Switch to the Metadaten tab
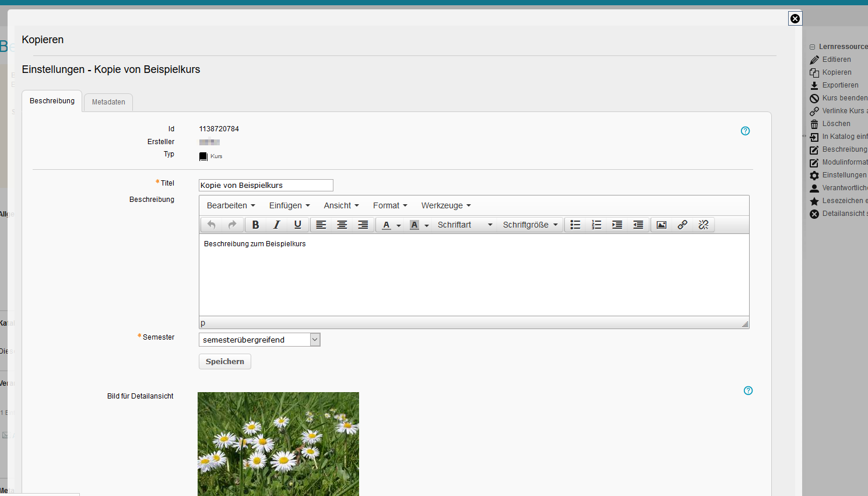Image resolution: width=868 pixels, height=496 pixels. (x=108, y=102)
